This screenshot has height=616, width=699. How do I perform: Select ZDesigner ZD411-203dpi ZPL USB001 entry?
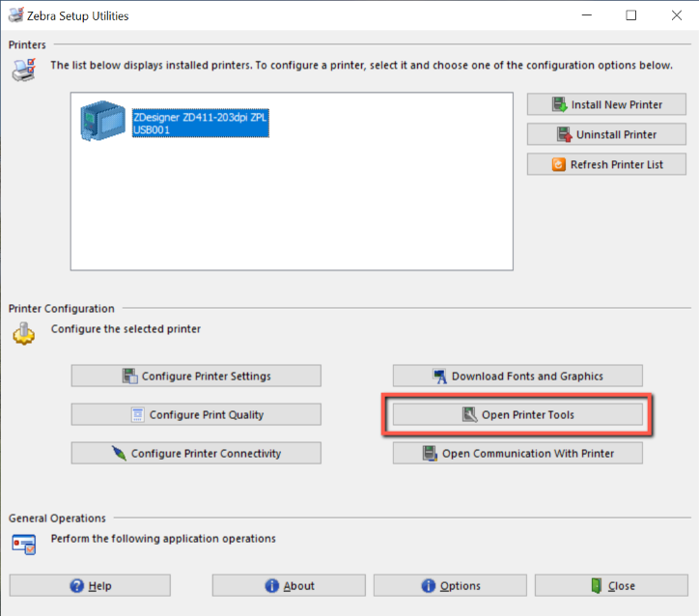200,123
